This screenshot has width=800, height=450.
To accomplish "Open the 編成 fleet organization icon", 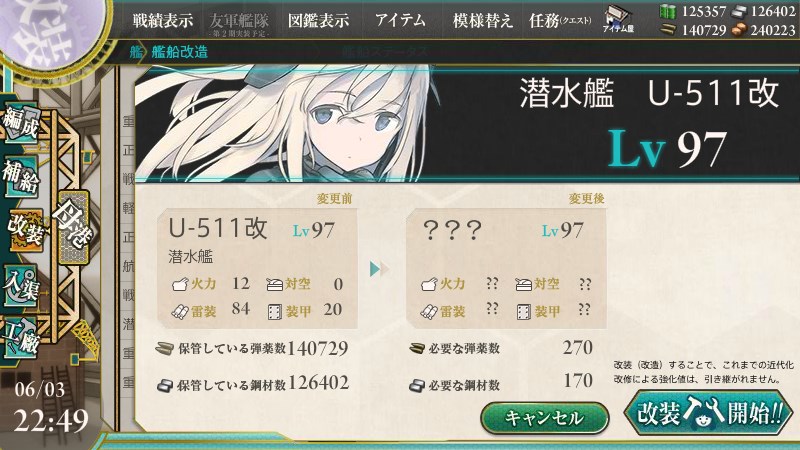I will coord(21,124).
